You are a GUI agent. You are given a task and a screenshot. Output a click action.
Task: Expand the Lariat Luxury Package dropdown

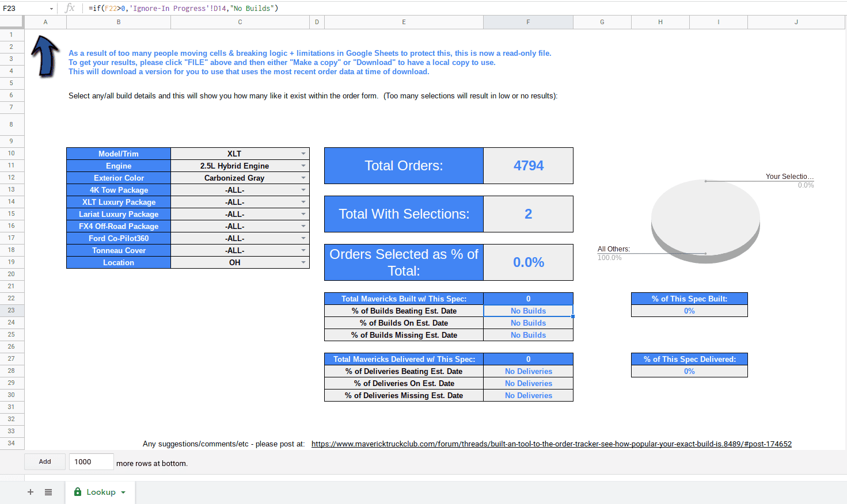click(x=303, y=214)
